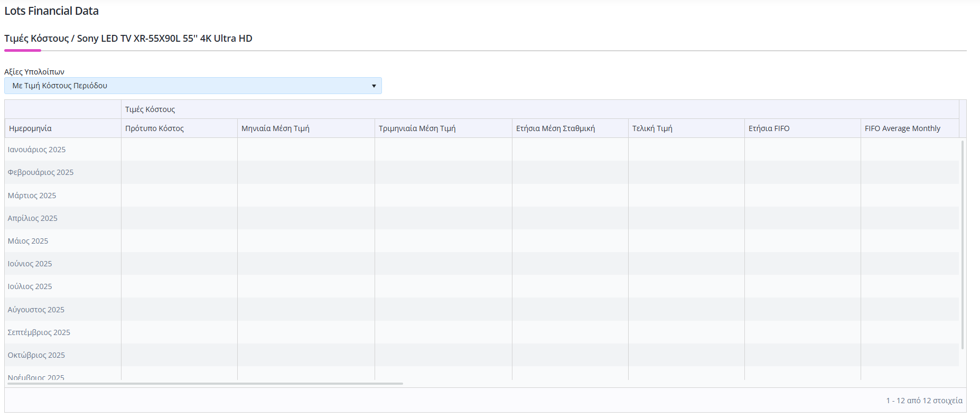Click the Ετήσια FIFO column header

tap(802, 128)
